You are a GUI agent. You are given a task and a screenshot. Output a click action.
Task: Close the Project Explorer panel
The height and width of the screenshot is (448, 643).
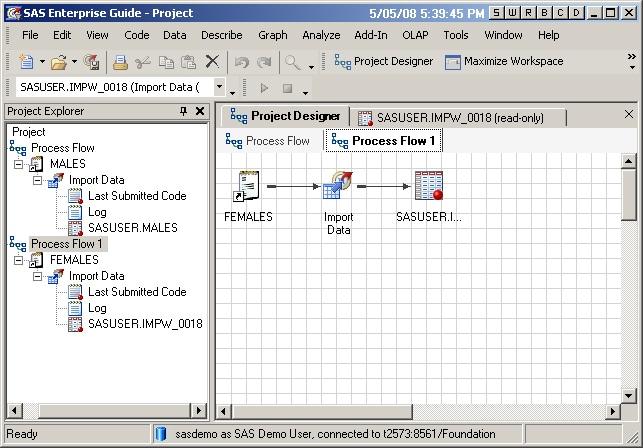[x=200, y=111]
